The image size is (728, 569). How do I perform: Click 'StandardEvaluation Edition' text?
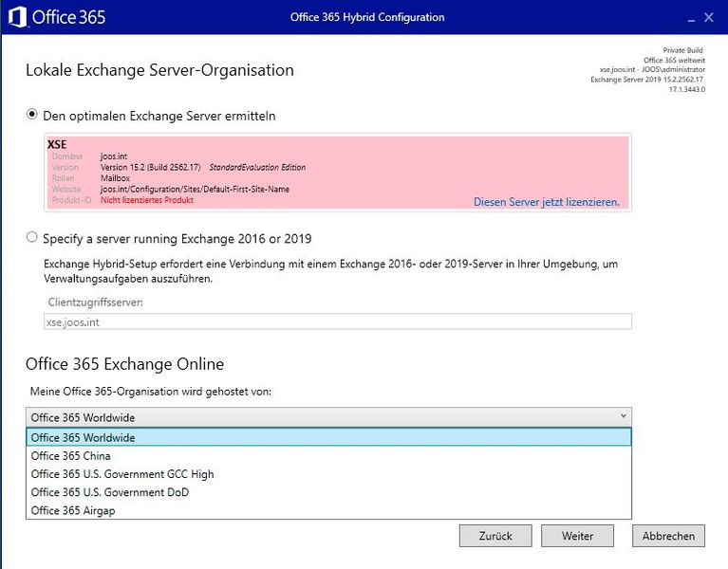point(257,167)
